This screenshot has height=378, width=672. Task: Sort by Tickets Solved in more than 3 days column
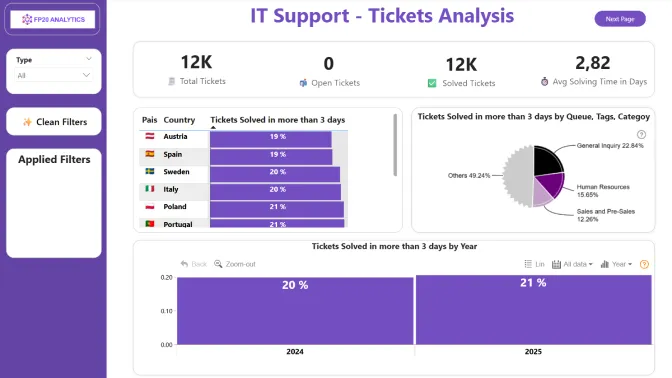278,120
